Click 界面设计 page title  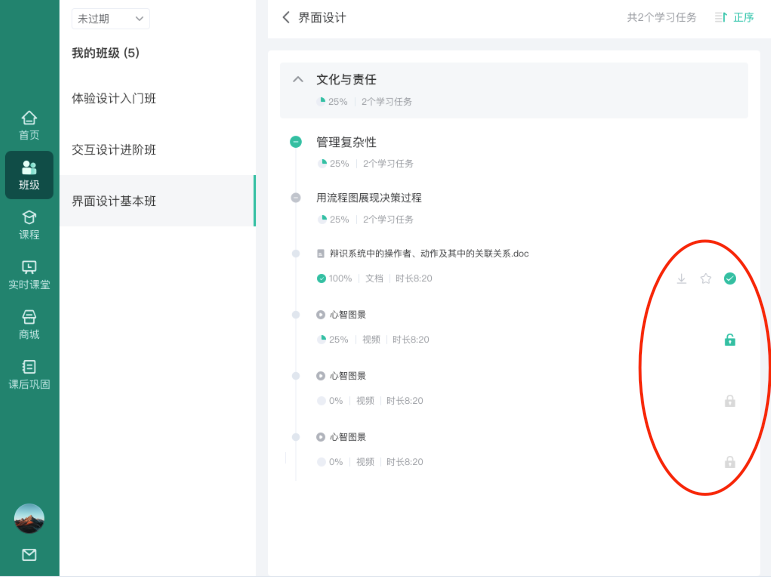(323, 18)
